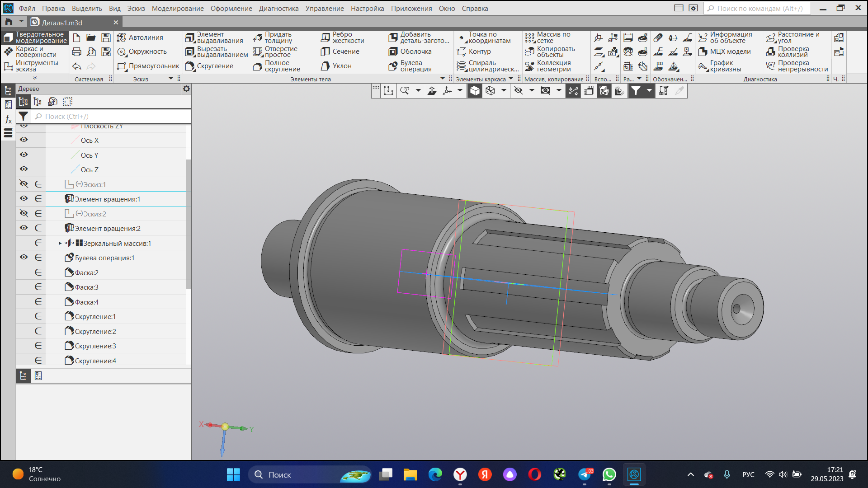Screen dimensions: 868x488
Task: Apply the Draft tool (Уклон)
Action: click(336, 66)
